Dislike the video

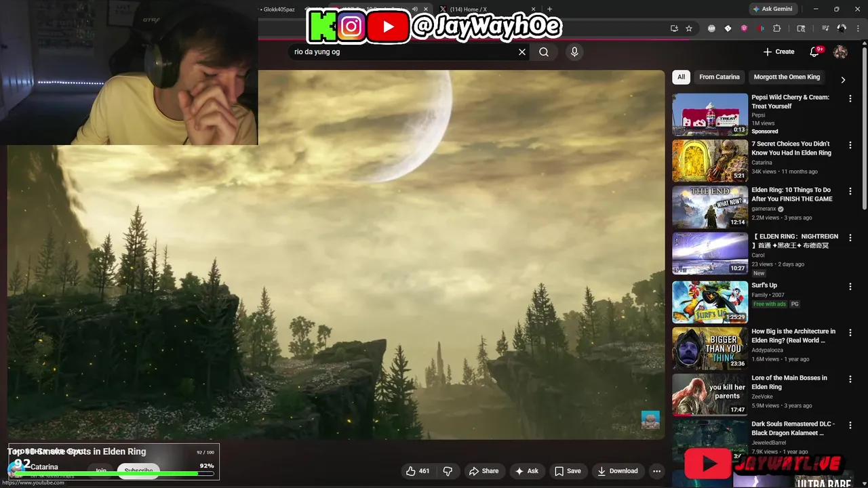pyautogui.click(x=448, y=471)
